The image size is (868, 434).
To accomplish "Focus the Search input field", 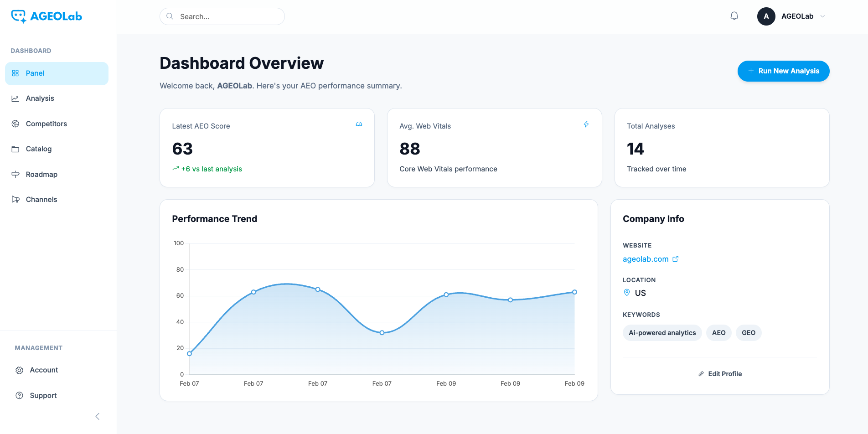I will coord(228,16).
